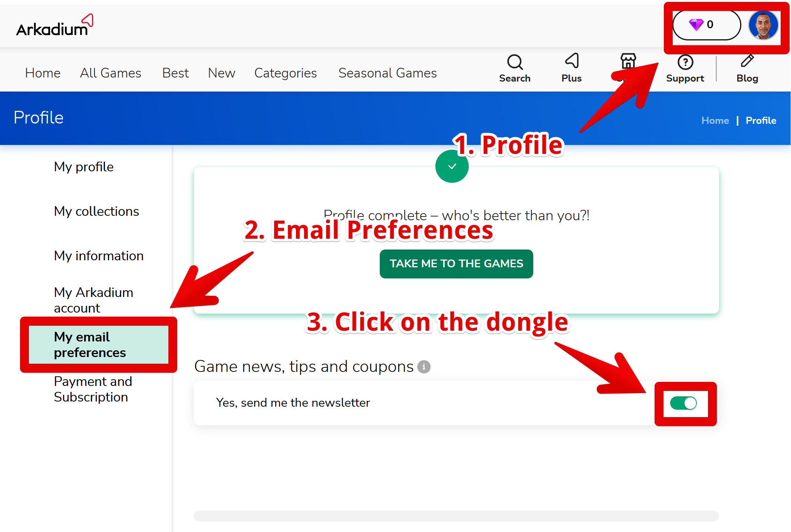Click the green profile complete checkmark
The image size is (791, 532).
tap(452, 166)
